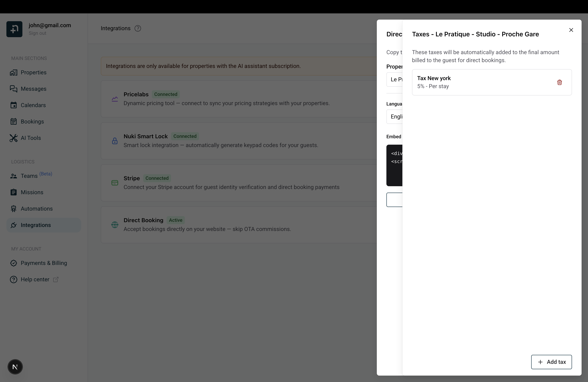Click the Missions clipboard icon
Viewport: 588px width, 382px height.
pos(14,192)
